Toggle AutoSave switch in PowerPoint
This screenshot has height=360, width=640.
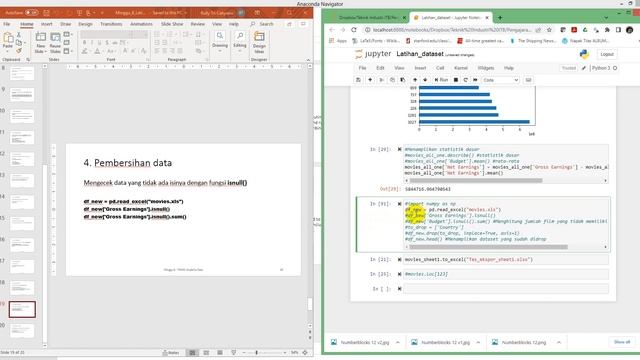(x=31, y=13)
